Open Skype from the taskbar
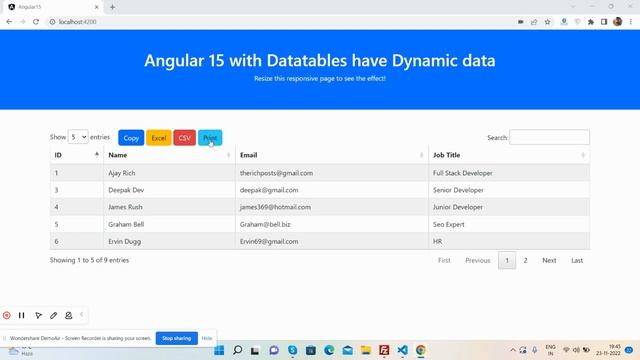 pos(293,350)
